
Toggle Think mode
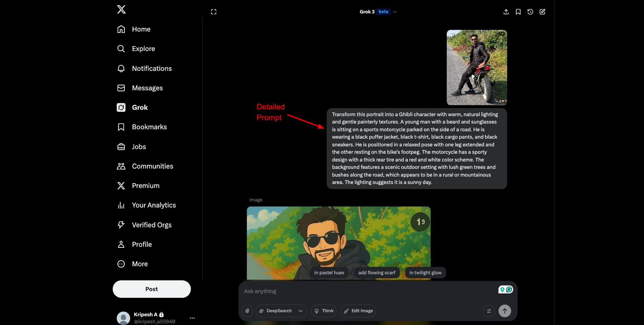click(324, 311)
